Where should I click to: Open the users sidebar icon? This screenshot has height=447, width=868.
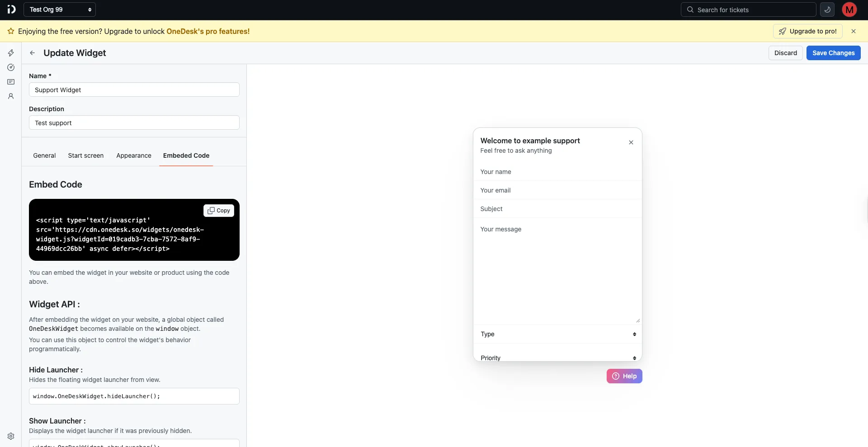pos(10,96)
